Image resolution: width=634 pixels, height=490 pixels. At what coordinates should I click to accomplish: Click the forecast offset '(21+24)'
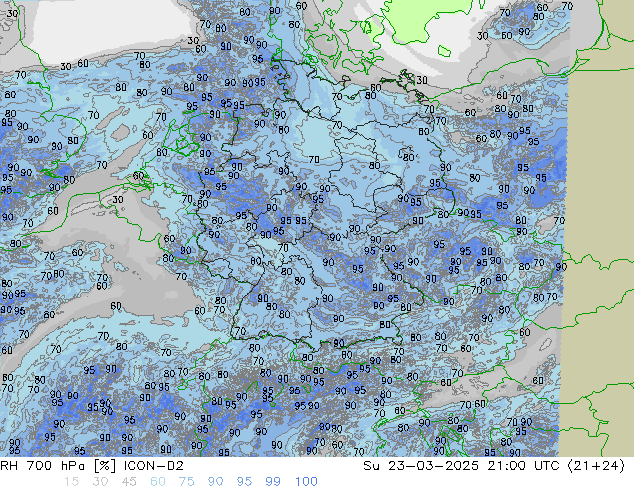tap(596, 466)
